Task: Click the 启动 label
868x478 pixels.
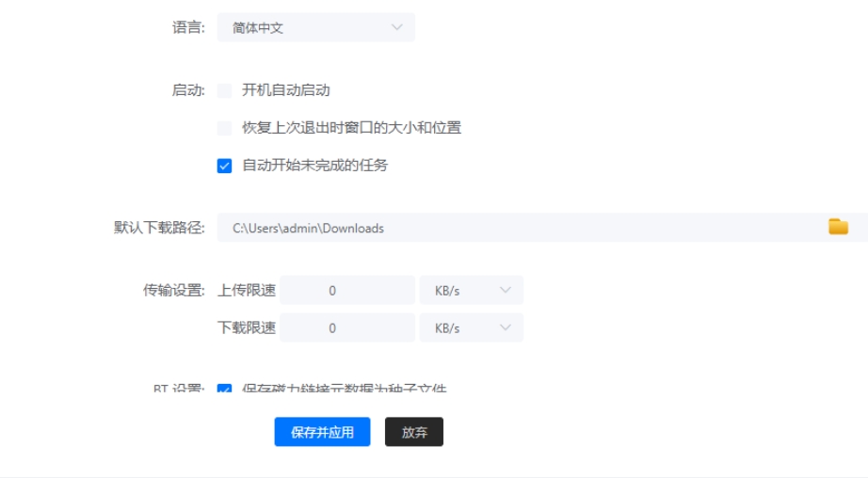Action: (188, 90)
